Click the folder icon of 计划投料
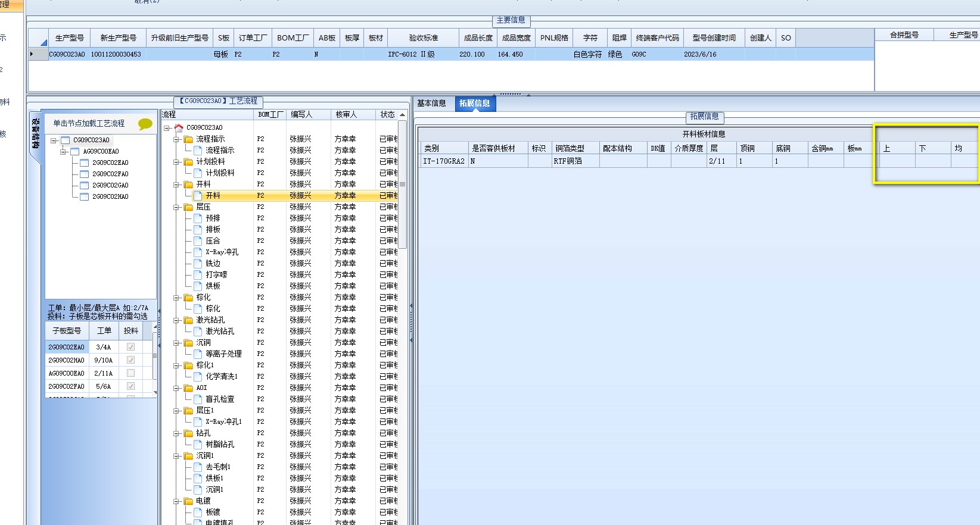 (x=188, y=161)
